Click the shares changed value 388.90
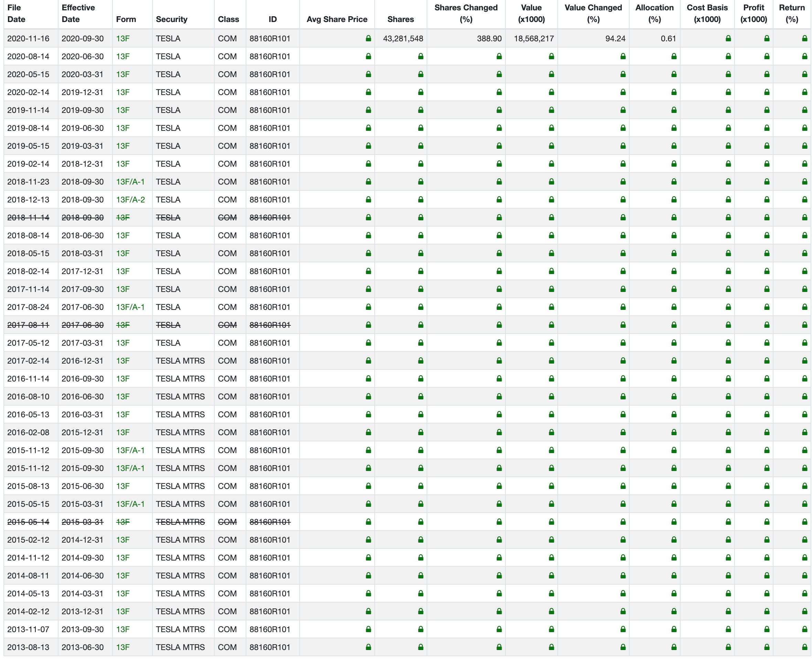This screenshot has height=659, width=812. (489, 38)
